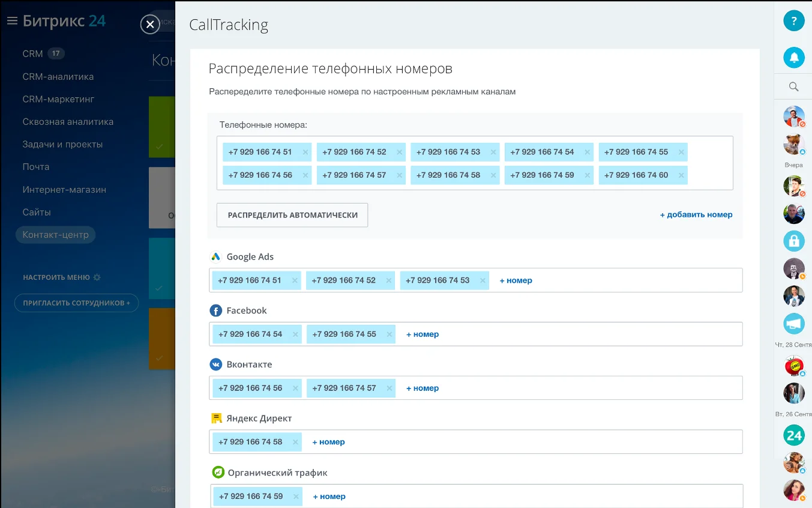Image resolution: width=812 pixels, height=508 pixels.
Task: Click the Пригласить сотрудников button
Action: (x=76, y=303)
